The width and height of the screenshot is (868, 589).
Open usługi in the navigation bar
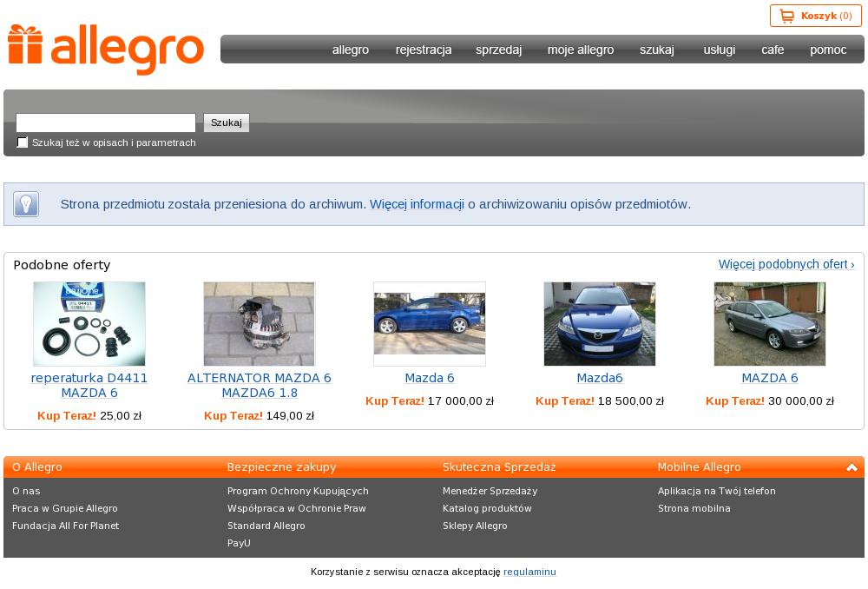pyautogui.click(x=719, y=50)
